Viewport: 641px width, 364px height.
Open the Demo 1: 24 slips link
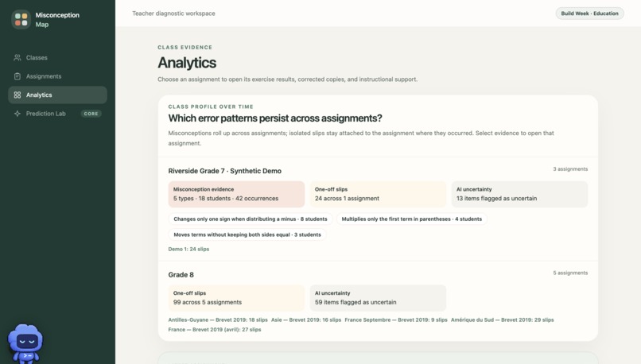188,249
